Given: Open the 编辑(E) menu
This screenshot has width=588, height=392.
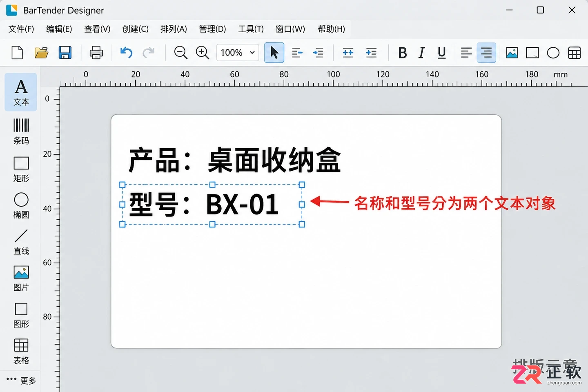Looking at the screenshot, I should 59,29.
